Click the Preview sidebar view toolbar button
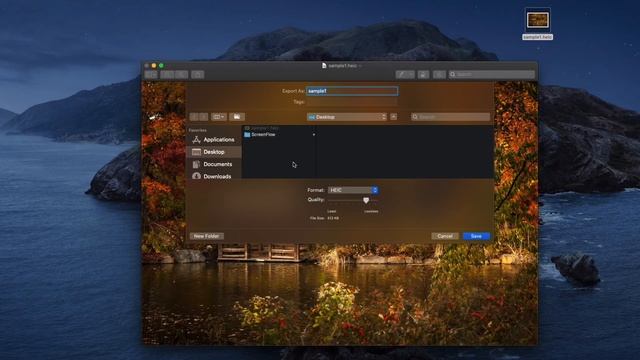Image resolution: width=640 pixels, height=360 pixels. (151, 74)
